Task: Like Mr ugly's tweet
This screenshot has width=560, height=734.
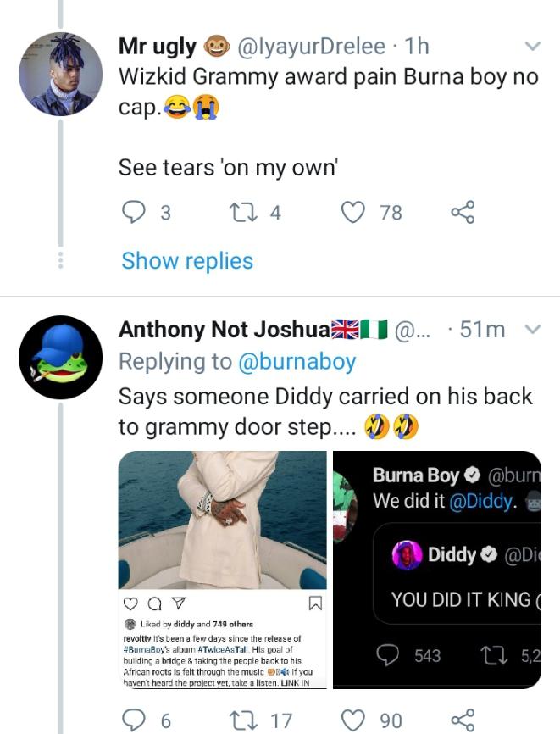Action: pyautogui.click(x=352, y=212)
